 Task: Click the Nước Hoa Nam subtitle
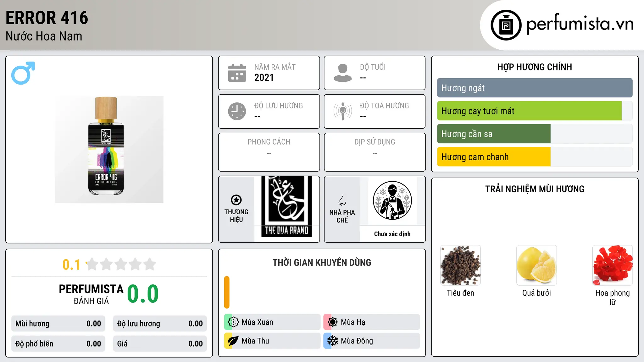click(x=44, y=36)
